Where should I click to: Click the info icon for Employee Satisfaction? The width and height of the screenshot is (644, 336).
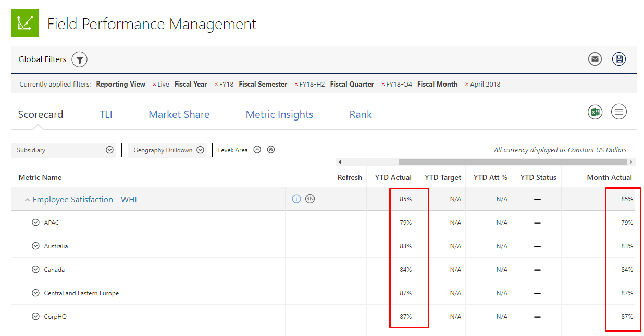(x=296, y=199)
